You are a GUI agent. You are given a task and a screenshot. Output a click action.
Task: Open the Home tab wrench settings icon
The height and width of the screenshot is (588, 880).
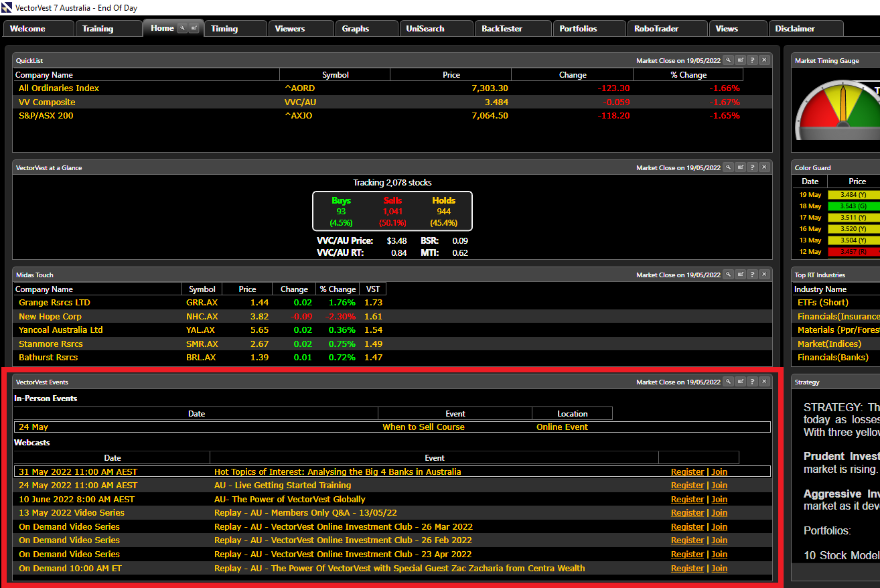pyautogui.click(x=182, y=28)
